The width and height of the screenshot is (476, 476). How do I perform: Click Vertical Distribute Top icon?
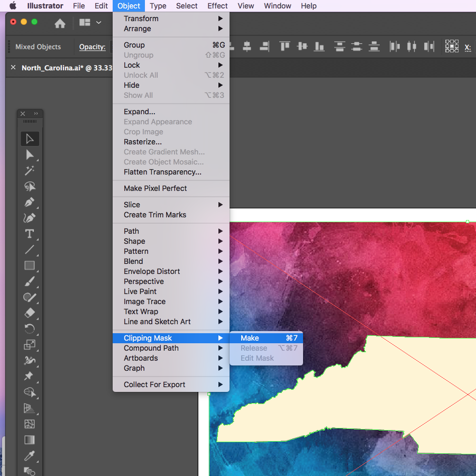[x=340, y=47]
